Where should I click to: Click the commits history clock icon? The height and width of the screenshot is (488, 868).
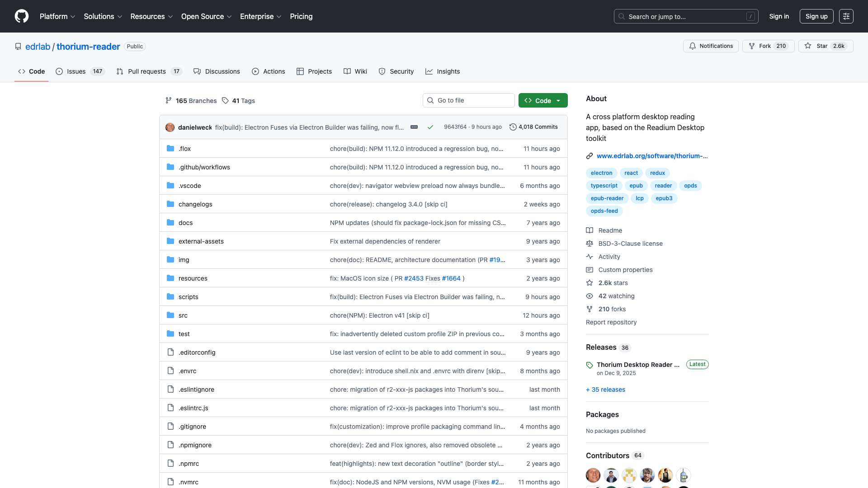point(513,127)
